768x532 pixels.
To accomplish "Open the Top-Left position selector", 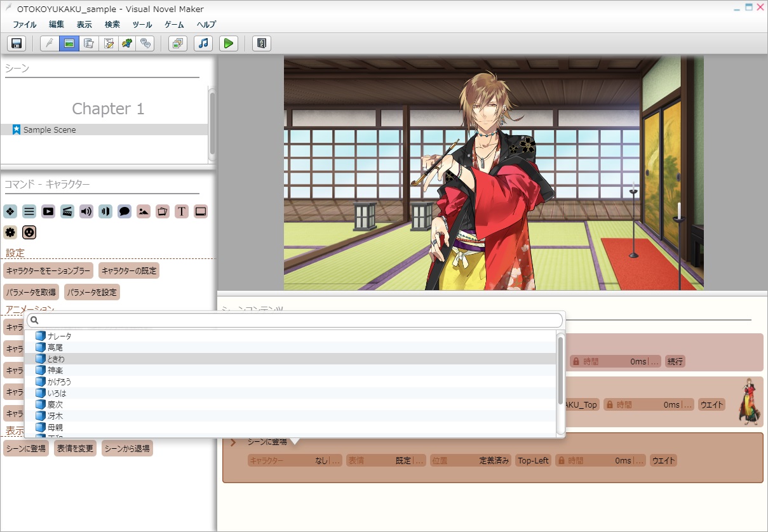I will (x=533, y=461).
